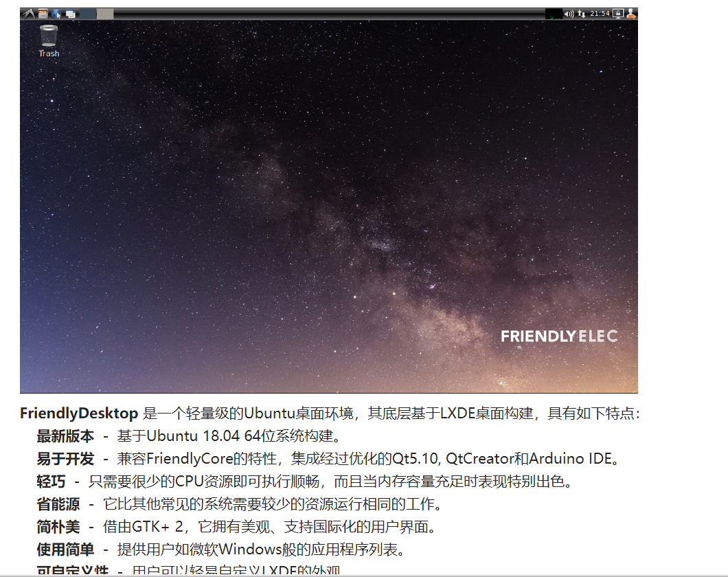728x577 pixels.
Task: Click the text 基于Ubuntu 18.04 64位系统构建
Action: [229, 436]
